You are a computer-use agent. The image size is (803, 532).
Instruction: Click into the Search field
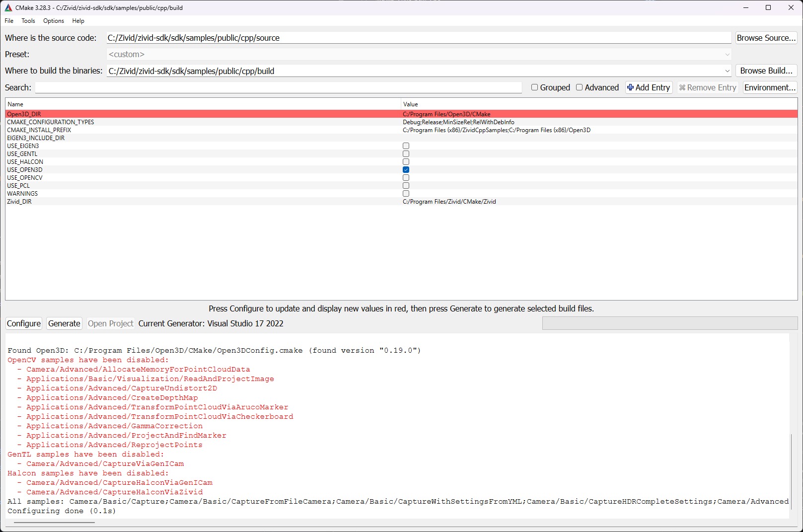(278, 87)
